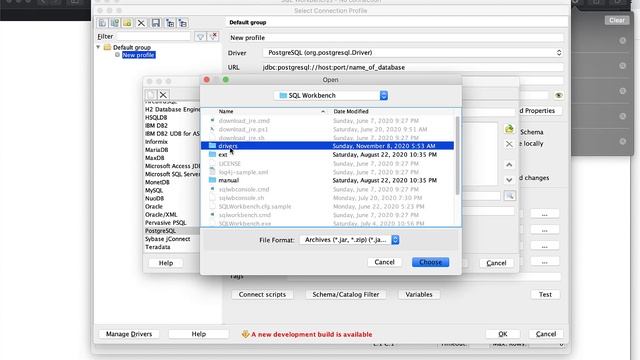Click the Test connection button

pos(545,294)
